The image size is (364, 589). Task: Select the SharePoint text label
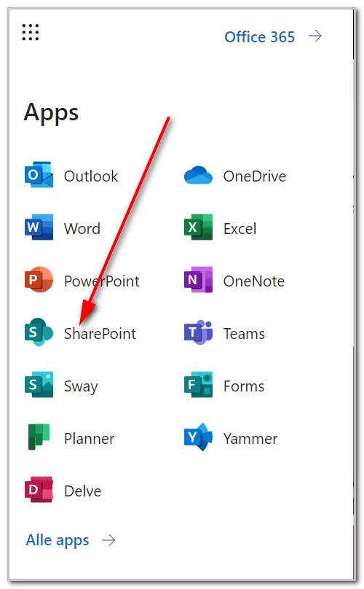click(x=100, y=334)
